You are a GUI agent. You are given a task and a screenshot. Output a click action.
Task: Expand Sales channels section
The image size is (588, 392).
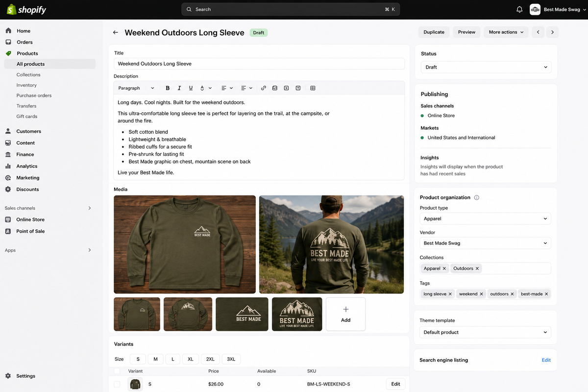pyautogui.click(x=90, y=208)
